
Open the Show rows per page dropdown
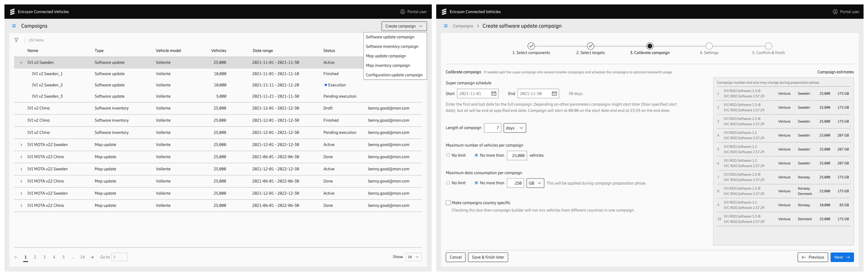coord(414,257)
